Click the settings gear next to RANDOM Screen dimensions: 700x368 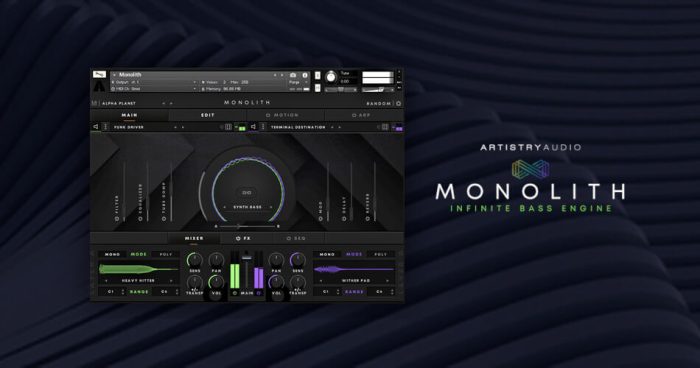[399, 104]
